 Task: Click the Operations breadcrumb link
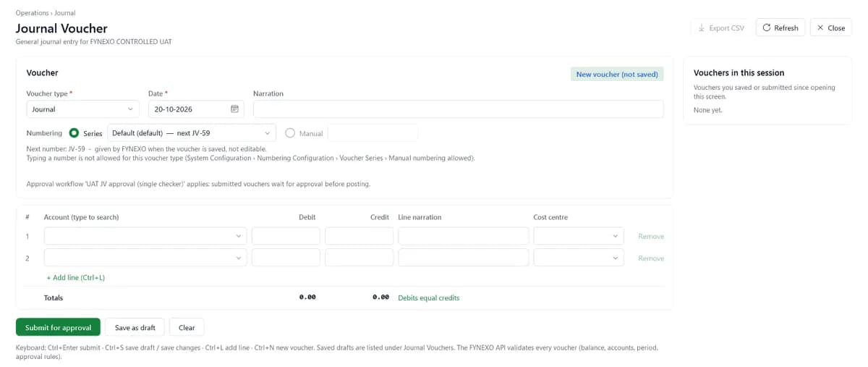[33, 13]
